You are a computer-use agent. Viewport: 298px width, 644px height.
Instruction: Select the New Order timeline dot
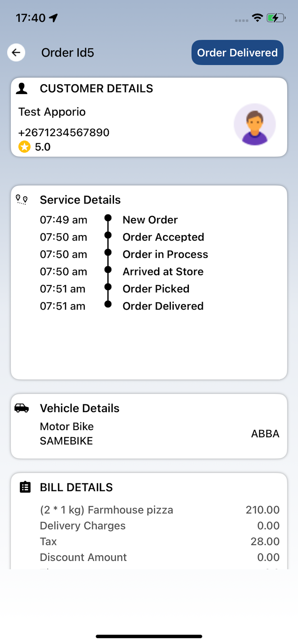point(108,218)
